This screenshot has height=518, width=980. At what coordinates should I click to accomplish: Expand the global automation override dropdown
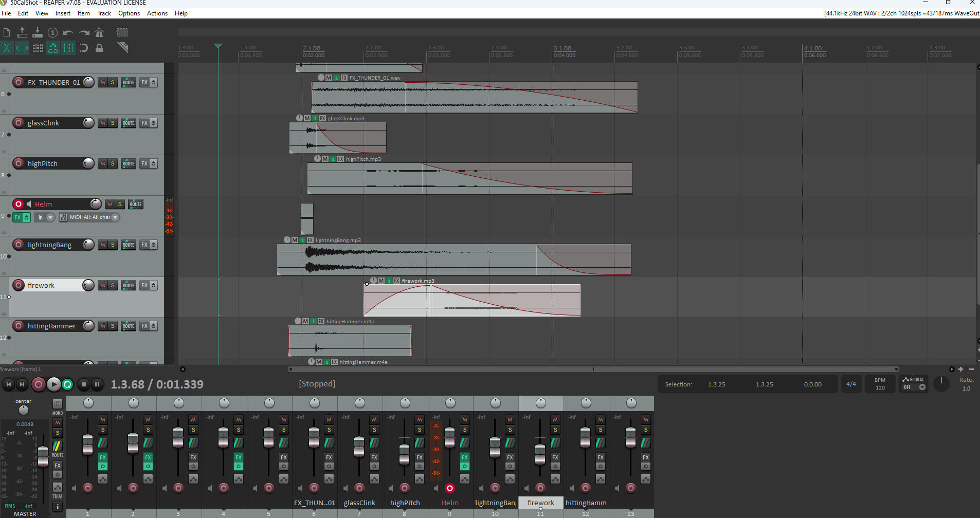pos(922,387)
